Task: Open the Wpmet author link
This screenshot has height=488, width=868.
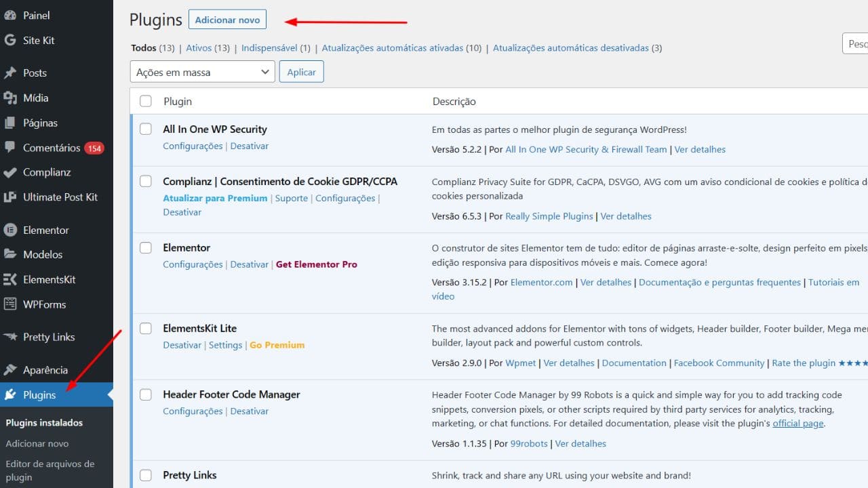Action: coord(521,363)
